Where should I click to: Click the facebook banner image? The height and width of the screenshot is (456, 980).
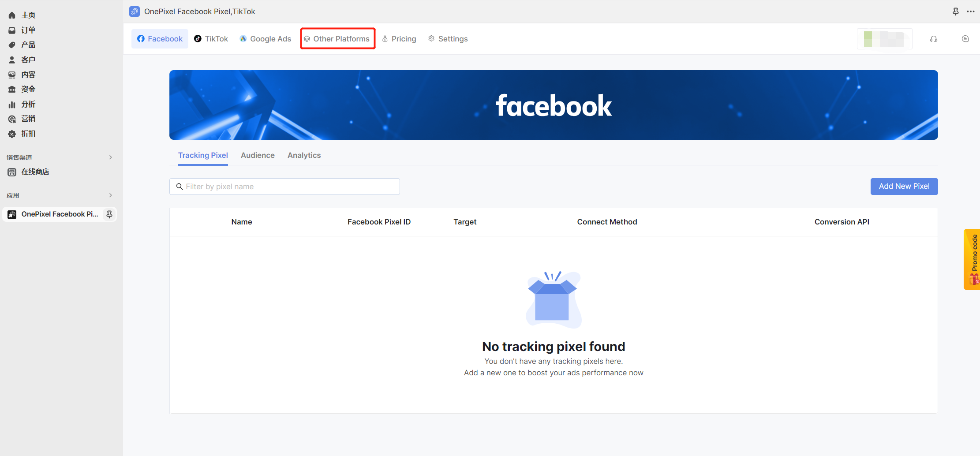click(x=554, y=105)
